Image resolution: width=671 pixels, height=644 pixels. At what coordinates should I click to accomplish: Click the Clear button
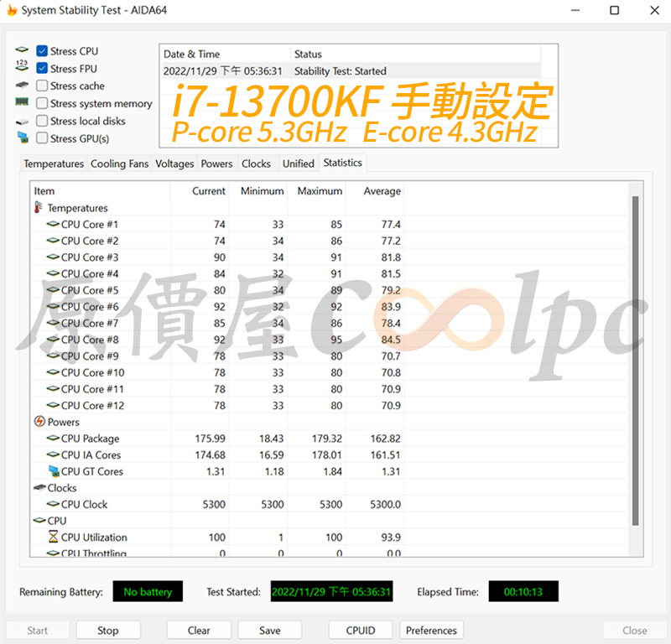pyautogui.click(x=199, y=631)
